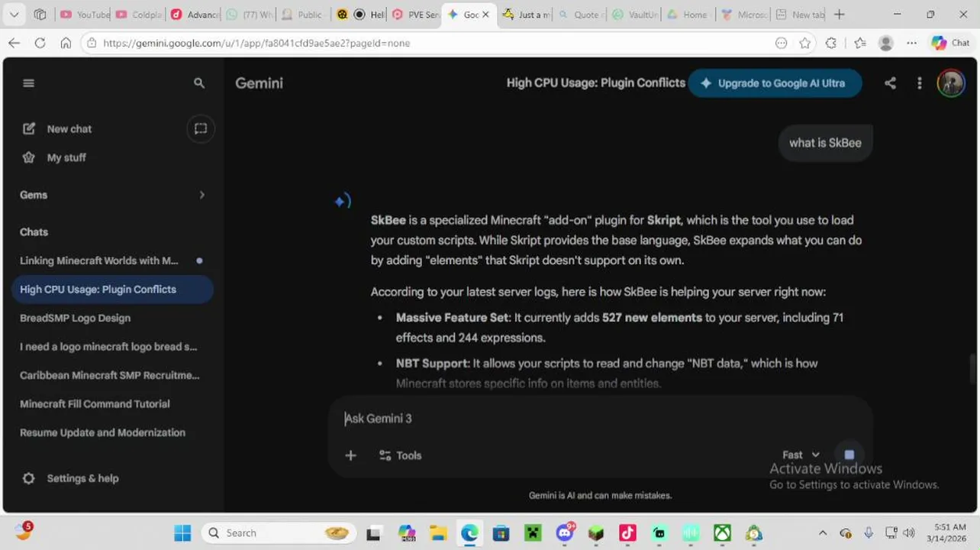Open the Tools menu in prompt box

[400, 455]
